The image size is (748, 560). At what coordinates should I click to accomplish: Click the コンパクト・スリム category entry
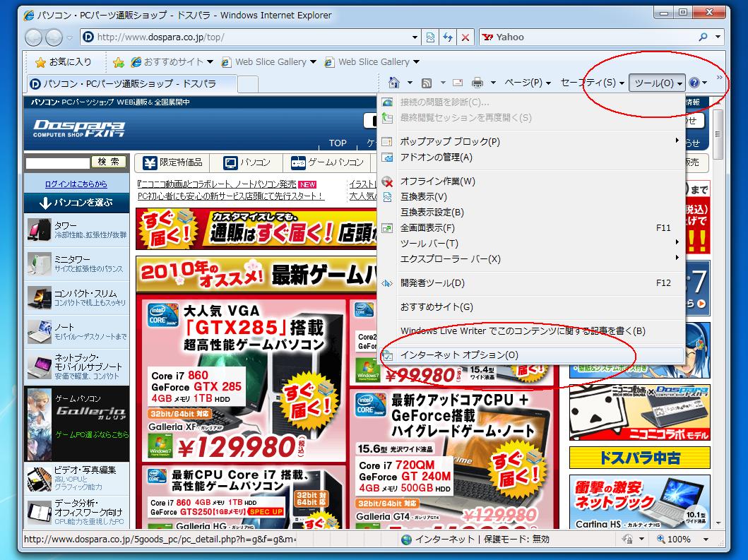coord(77,297)
